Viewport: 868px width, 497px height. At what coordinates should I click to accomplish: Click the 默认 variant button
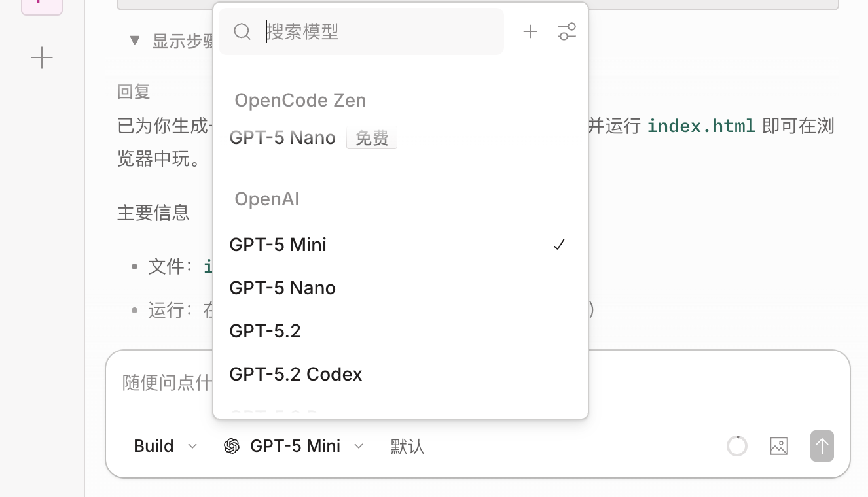click(x=407, y=446)
